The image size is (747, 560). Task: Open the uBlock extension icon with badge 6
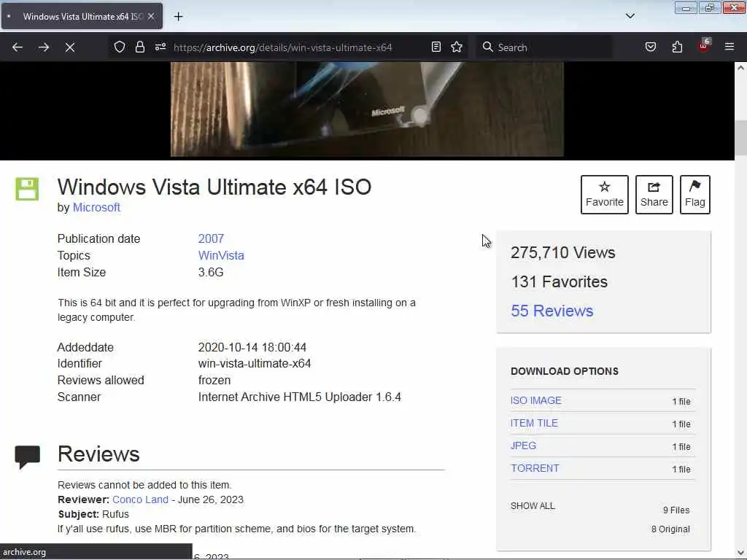click(704, 46)
